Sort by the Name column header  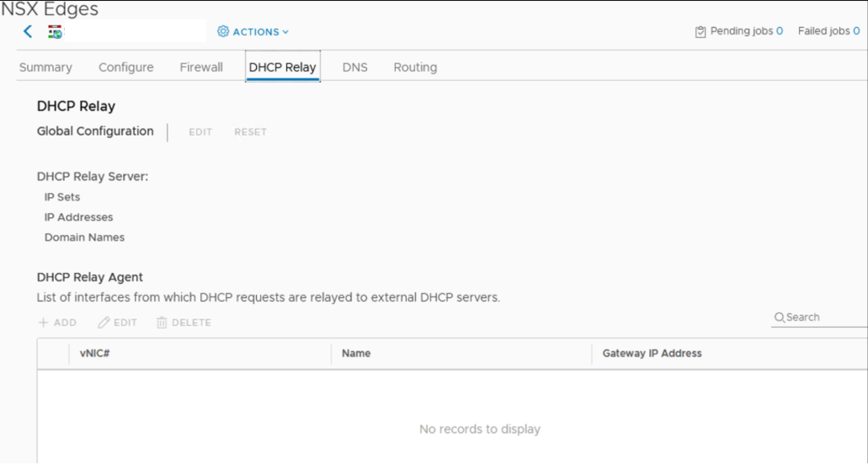click(356, 353)
